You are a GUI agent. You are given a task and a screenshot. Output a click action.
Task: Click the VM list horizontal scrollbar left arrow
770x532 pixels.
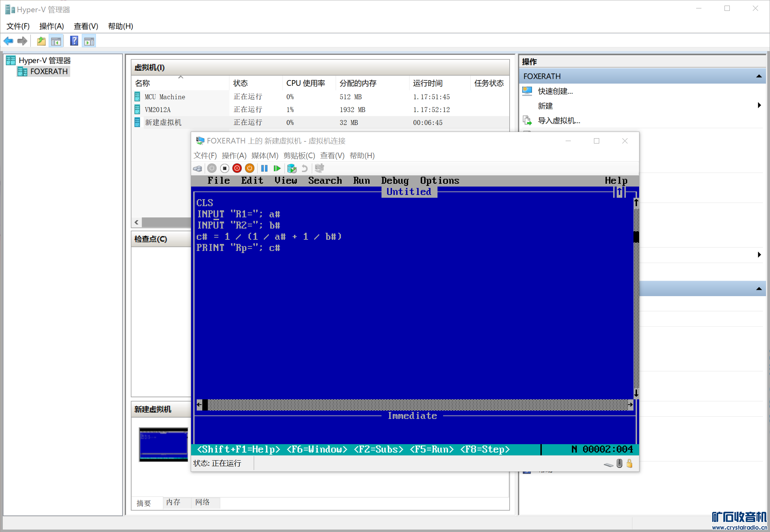[136, 222]
